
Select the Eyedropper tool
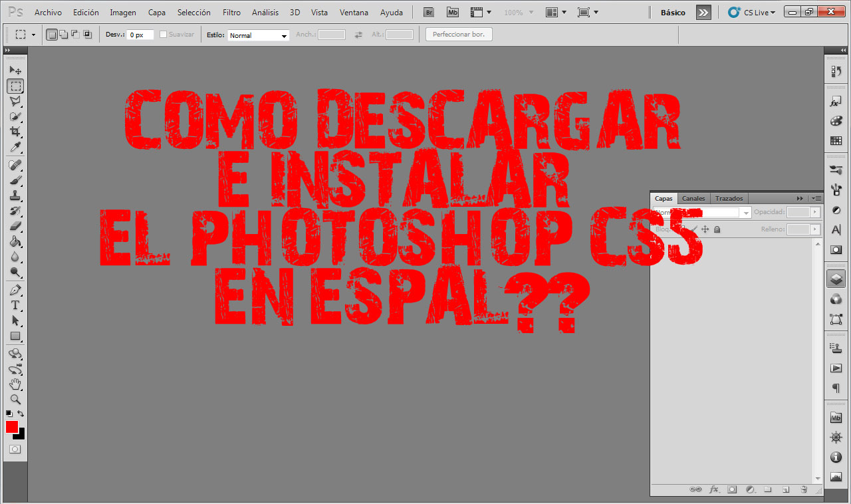pyautogui.click(x=15, y=147)
